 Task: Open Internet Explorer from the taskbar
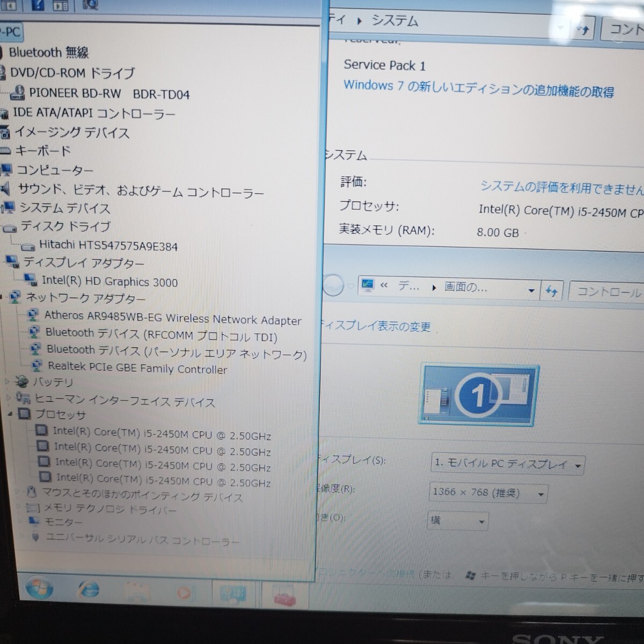coord(89,590)
